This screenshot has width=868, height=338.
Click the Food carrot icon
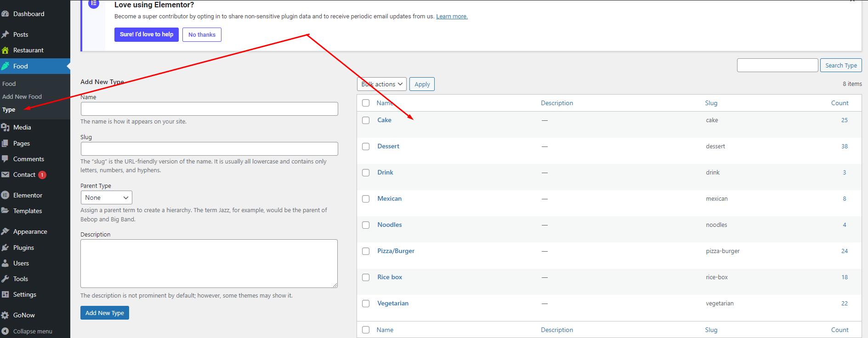coord(6,66)
